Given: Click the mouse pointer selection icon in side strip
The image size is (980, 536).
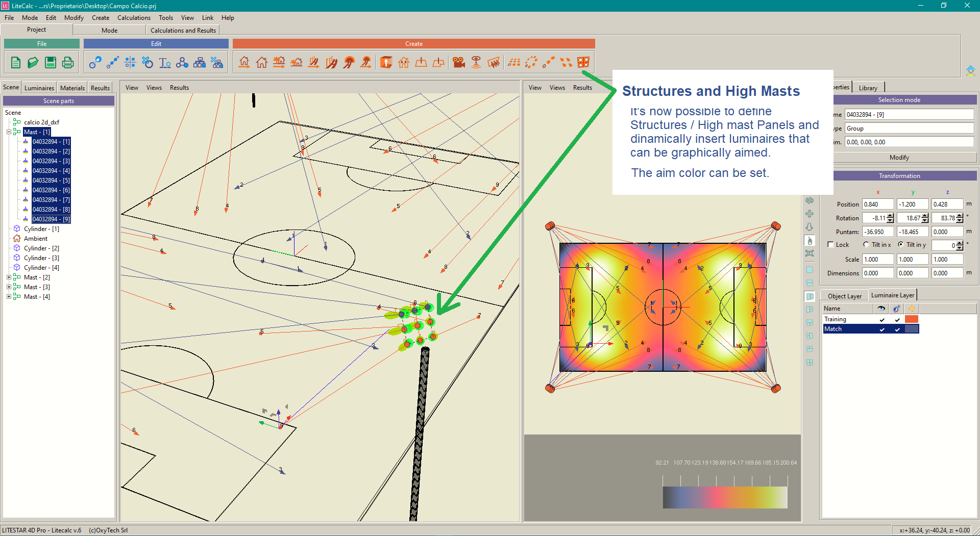Looking at the screenshot, I should [810, 240].
